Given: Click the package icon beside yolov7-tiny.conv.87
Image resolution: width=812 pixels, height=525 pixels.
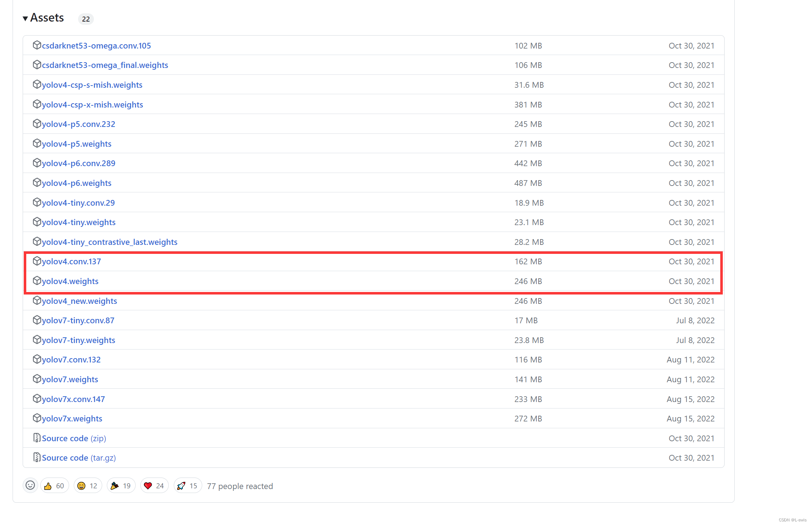Looking at the screenshot, I should pyautogui.click(x=37, y=320).
